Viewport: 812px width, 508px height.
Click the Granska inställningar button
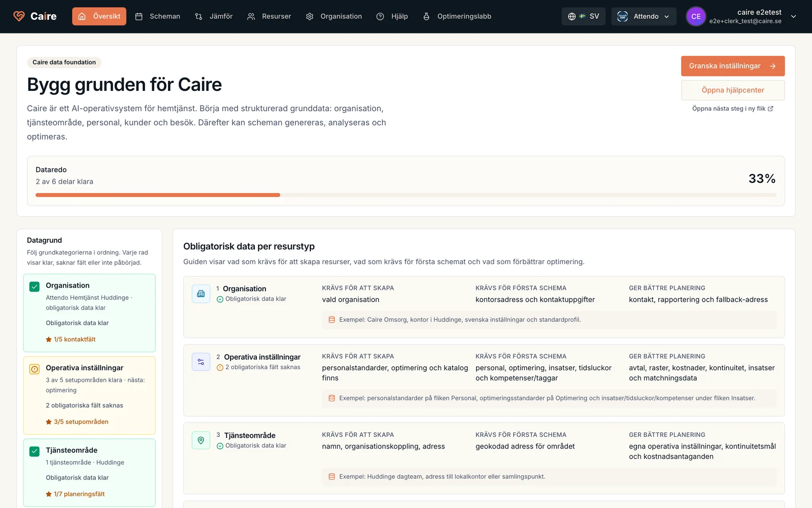point(733,66)
